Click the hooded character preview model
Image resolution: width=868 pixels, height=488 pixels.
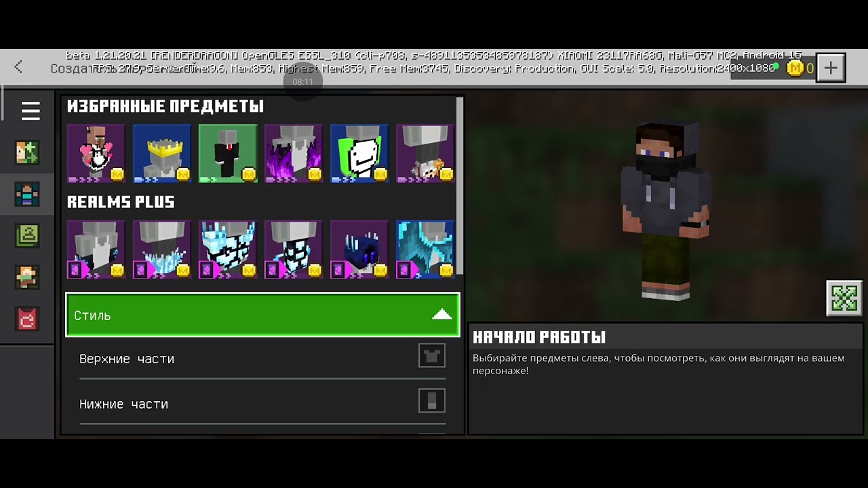666,210
